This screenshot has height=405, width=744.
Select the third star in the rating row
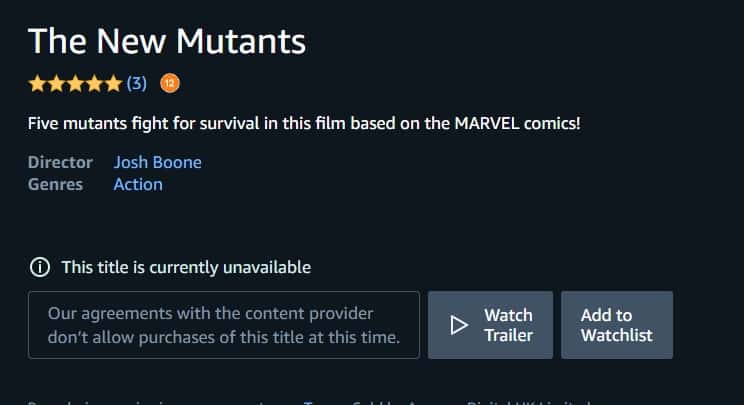click(75, 84)
